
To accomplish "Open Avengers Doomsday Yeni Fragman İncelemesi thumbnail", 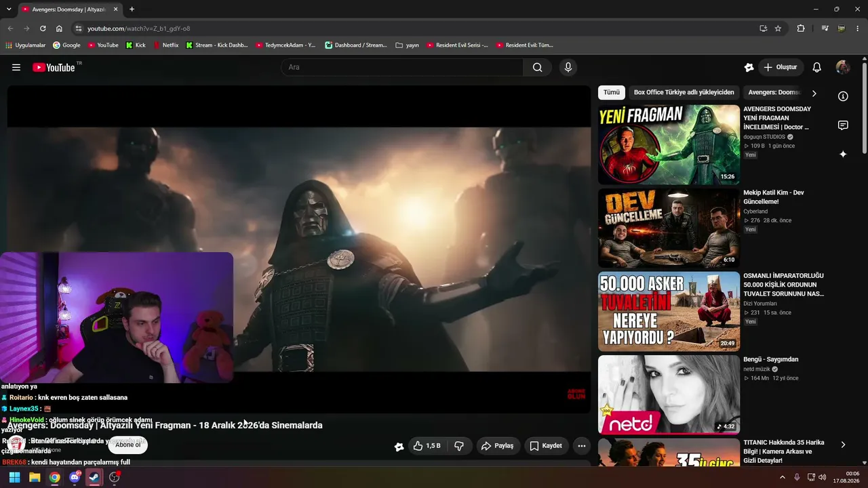I will pyautogui.click(x=669, y=144).
